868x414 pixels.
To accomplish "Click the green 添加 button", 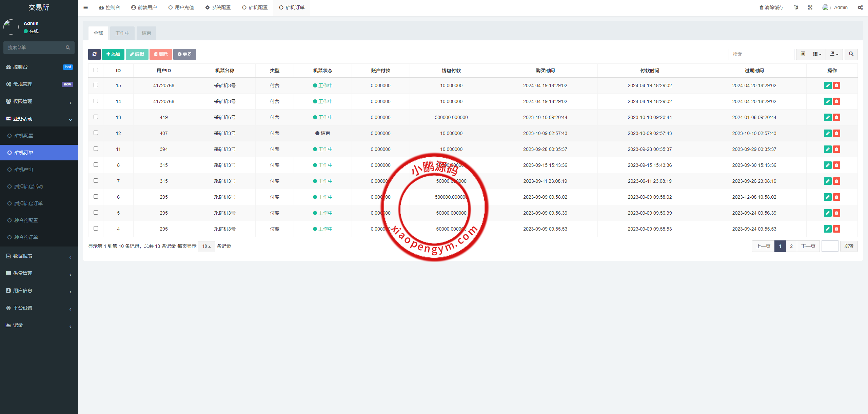I will [113, 54].
